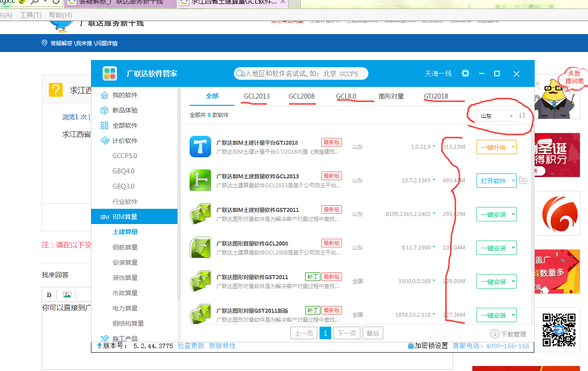Select 行业软件 in sidebar
The width and height of the screenshot is (588, 371).
pos(125,202)
